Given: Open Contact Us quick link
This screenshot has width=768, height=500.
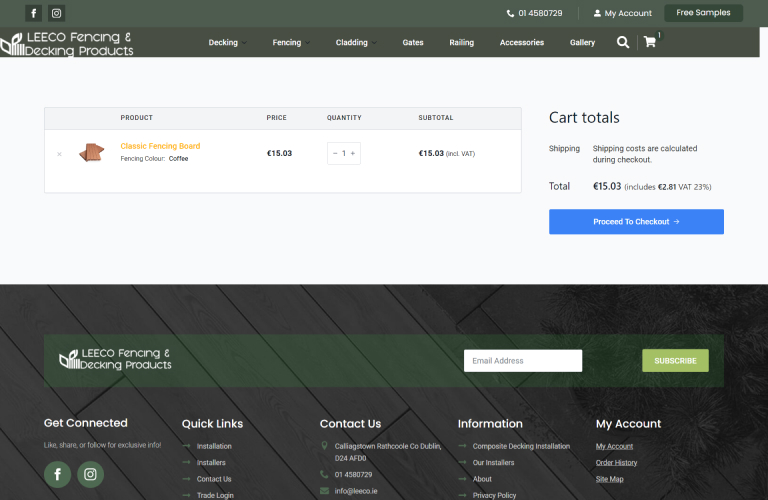Looking at the screenshot, I should [214, 479].
